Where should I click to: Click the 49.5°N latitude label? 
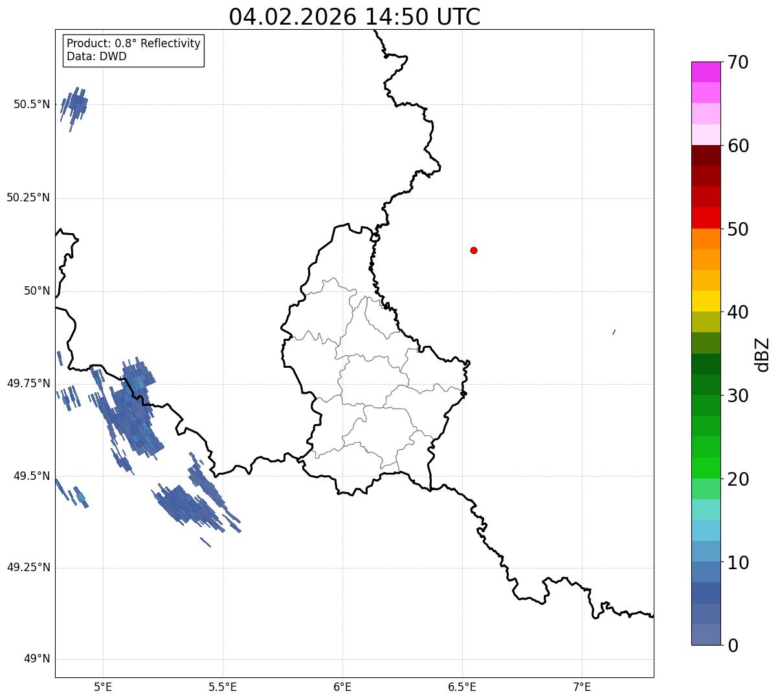click(x=31, y=476)
